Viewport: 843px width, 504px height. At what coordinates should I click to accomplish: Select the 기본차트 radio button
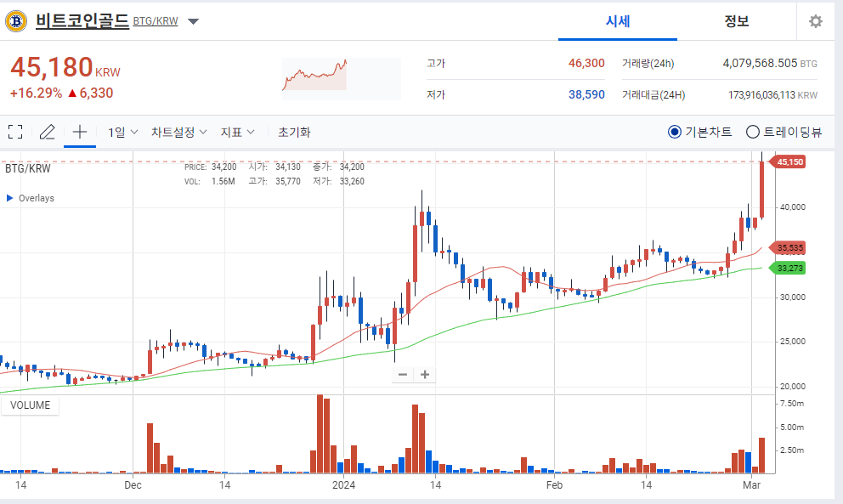tap(674, 132)
